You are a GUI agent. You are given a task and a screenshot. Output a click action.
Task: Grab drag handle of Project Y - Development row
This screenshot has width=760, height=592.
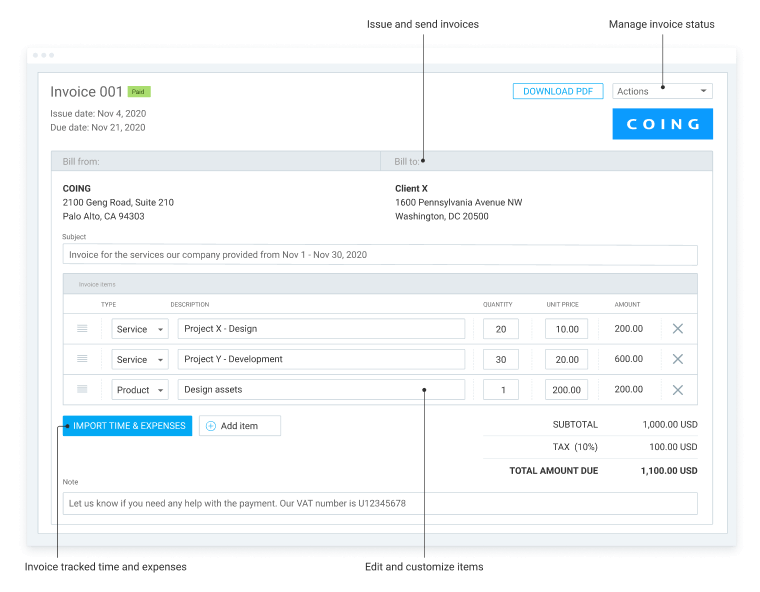pos(82,359)
